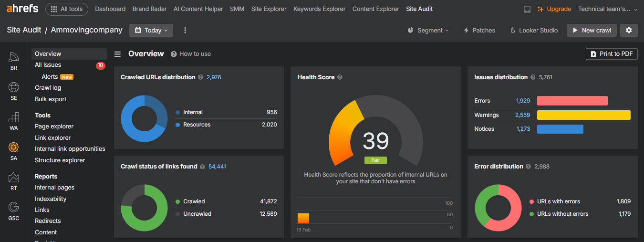This screenshot has width=644, height=242.
Task: Click the Ahrefs logo
Action: tap(22, 9)
